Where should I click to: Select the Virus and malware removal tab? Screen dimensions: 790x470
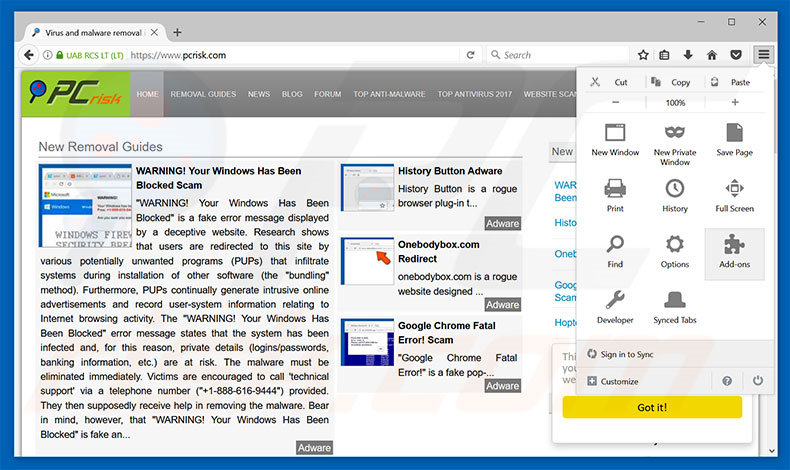click(x=95, y=32)
